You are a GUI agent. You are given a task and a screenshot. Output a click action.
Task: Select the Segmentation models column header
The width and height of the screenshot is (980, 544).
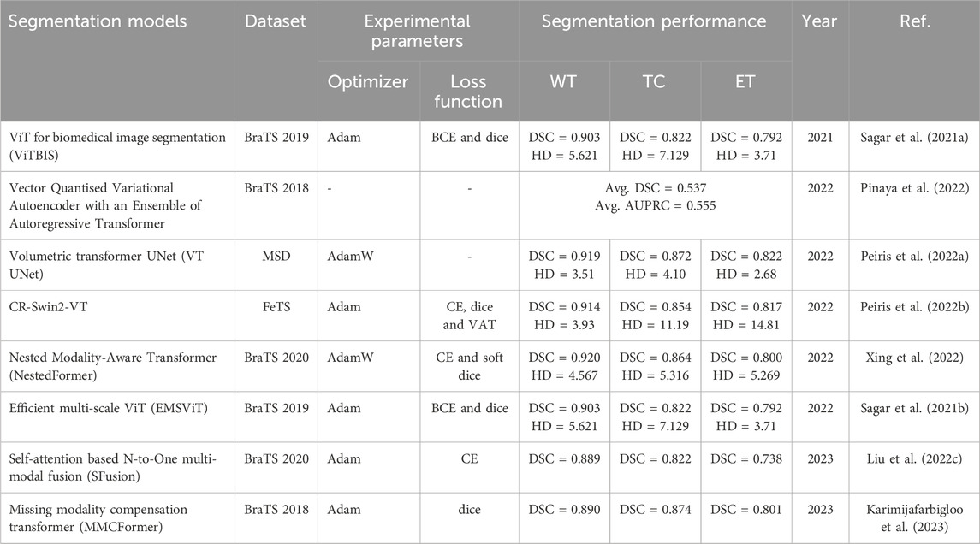pos(98,21)
